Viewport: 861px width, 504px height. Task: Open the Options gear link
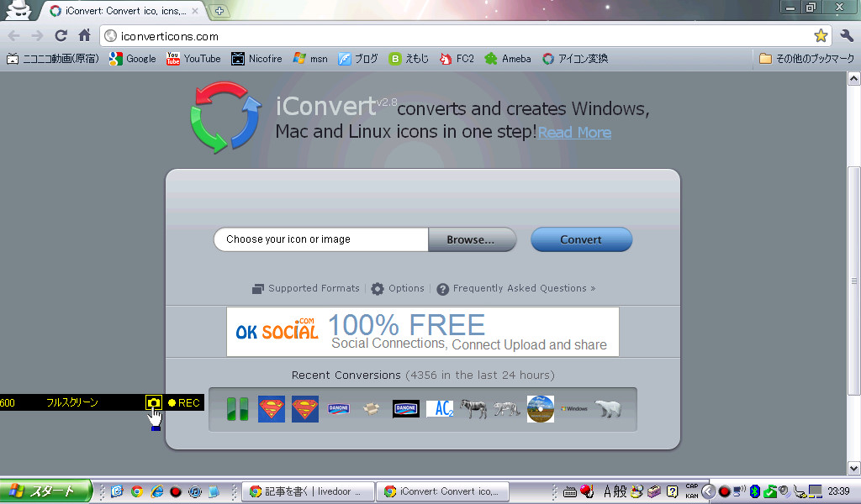point(398,288)
